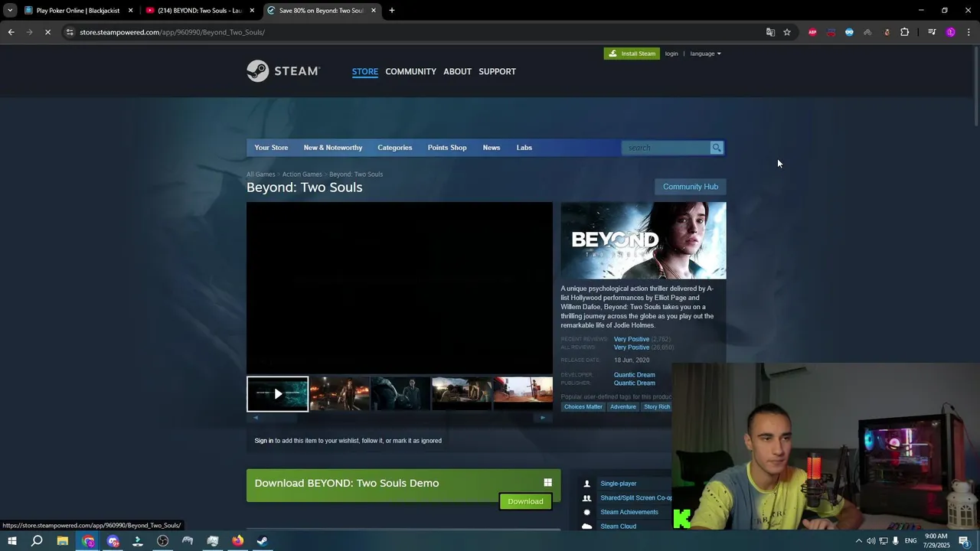980x551 pixels.
Task: Open the Community Hub button
Action: pos(691,187)
